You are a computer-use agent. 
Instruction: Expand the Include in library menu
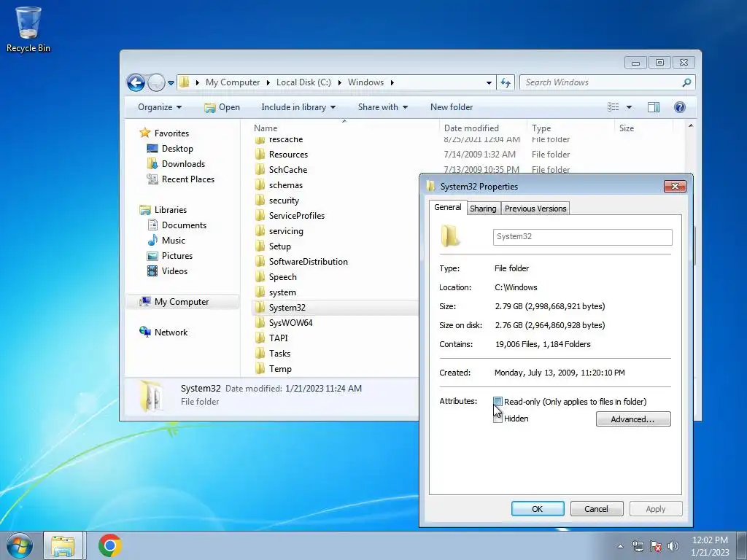coord(298,107)
